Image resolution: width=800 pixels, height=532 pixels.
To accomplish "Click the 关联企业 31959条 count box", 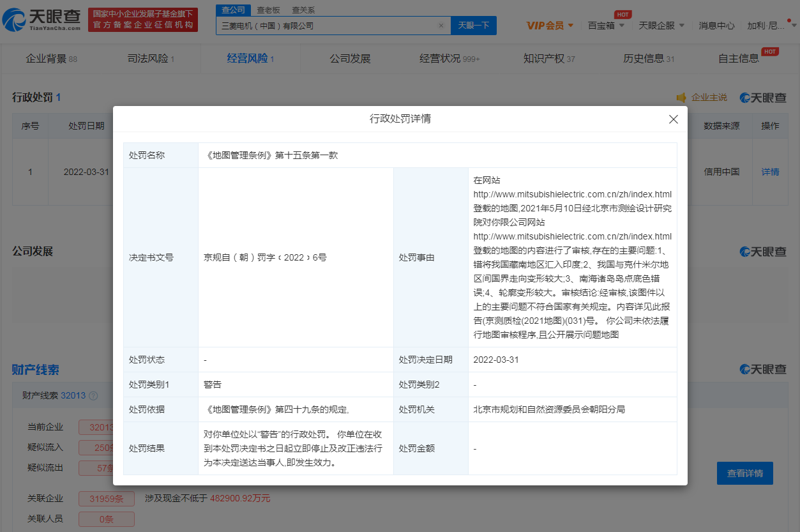I will (107, 498).
